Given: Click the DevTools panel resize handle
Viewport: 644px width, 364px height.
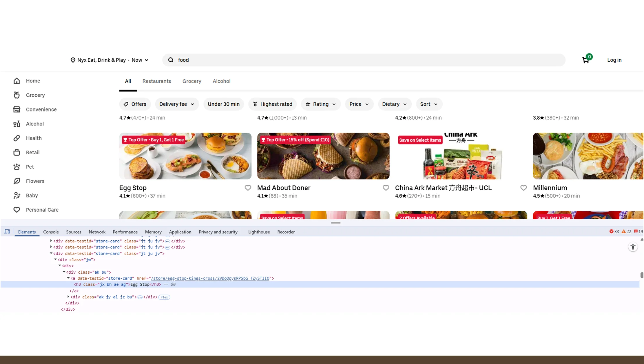Looking at the screenshot, I should click(x=336, y=223).
